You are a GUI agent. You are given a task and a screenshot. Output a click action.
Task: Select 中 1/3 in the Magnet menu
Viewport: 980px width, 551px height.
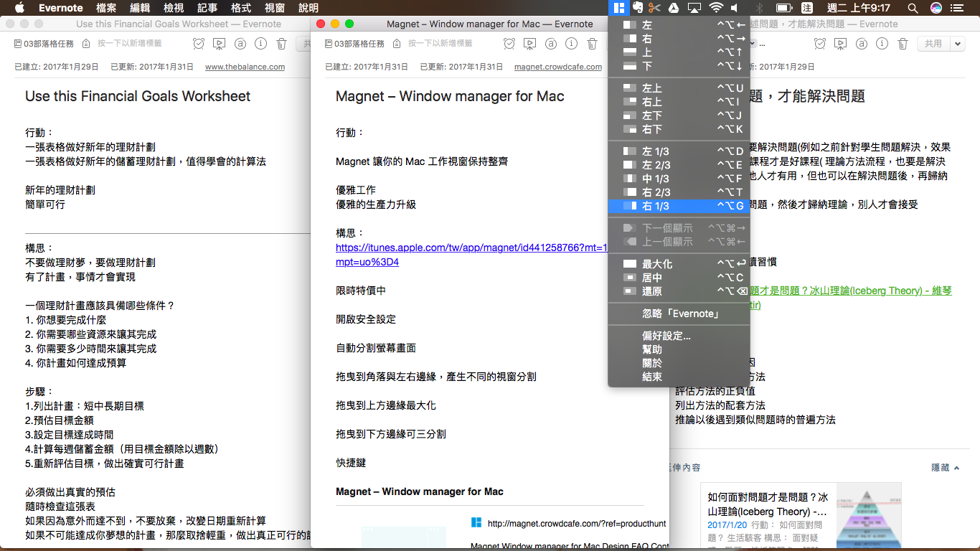tap(679, 179)
